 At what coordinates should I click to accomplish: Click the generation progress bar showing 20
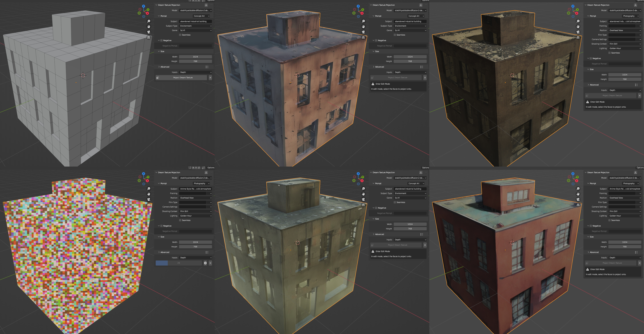click(179, 263)
